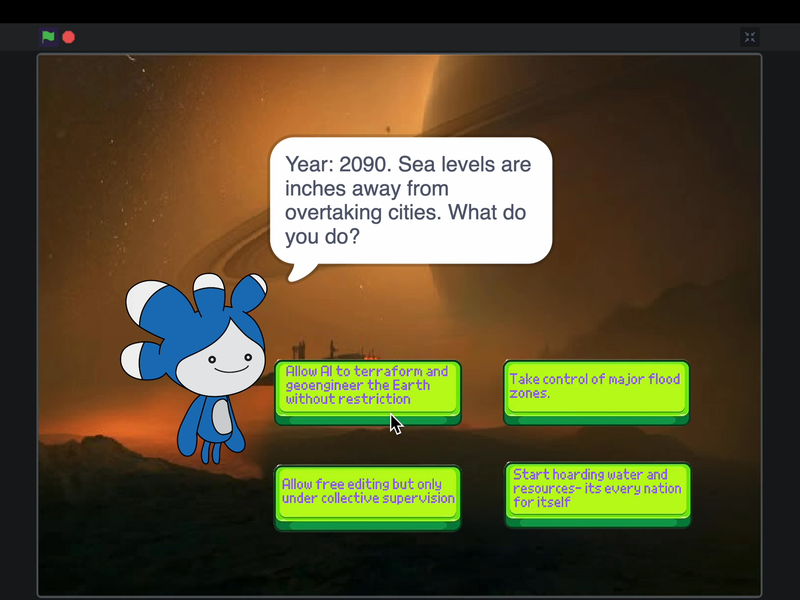
Task: Click the 'Year: 2090' speech bubble text
Action: (408, 201)
